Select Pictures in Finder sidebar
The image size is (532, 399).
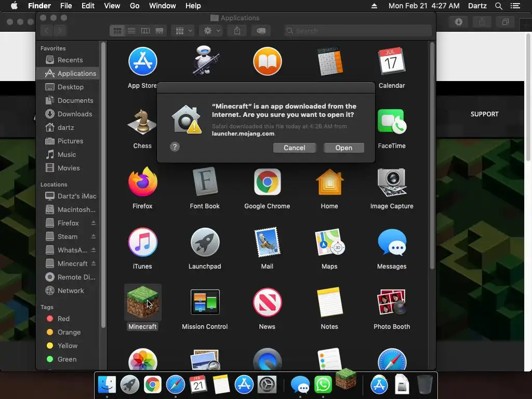[68, 141]
